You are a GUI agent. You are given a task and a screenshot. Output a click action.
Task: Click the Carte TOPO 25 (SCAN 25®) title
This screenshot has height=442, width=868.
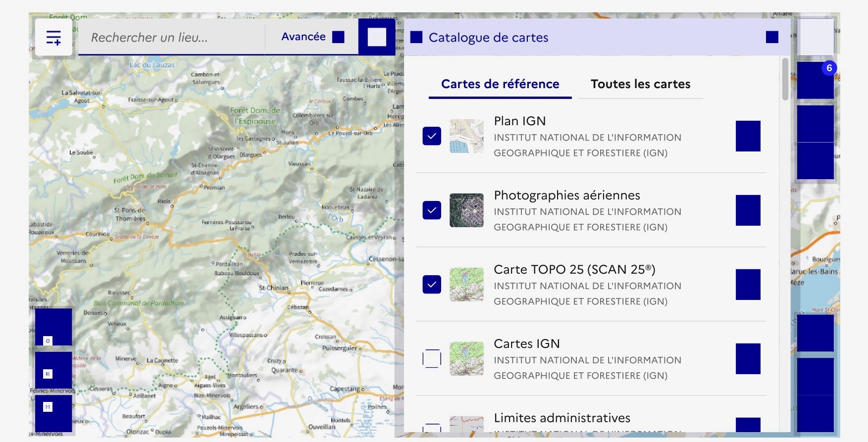[574, 269]
